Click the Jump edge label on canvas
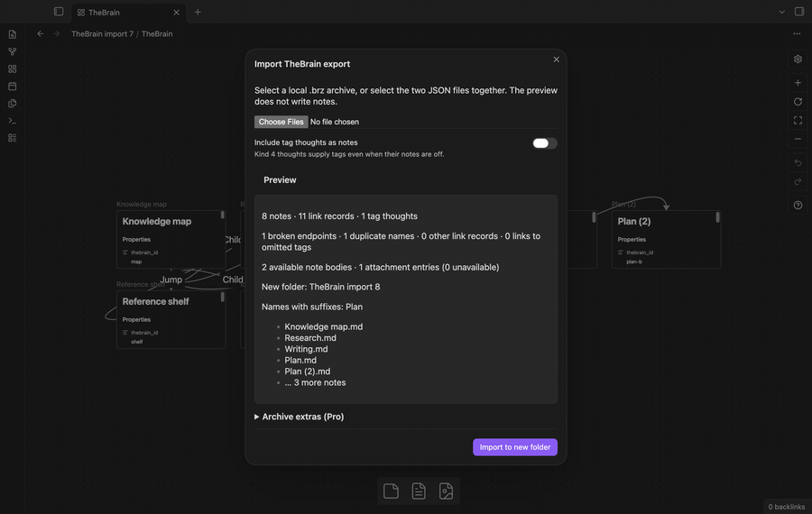Screen dimensions: 812x514 [x=171, y=280]
